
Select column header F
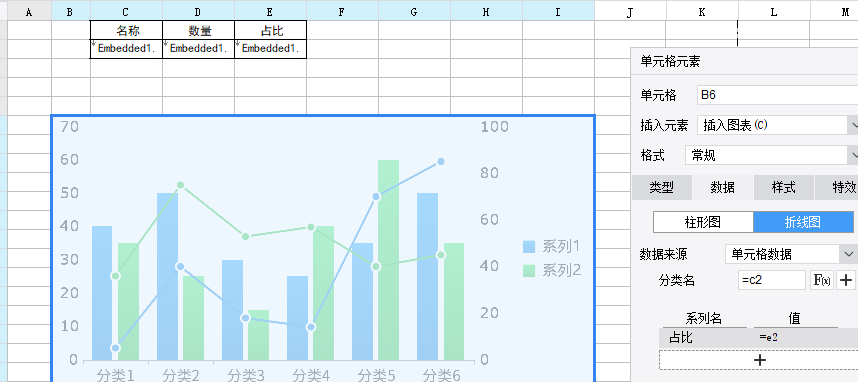[342, 11]
